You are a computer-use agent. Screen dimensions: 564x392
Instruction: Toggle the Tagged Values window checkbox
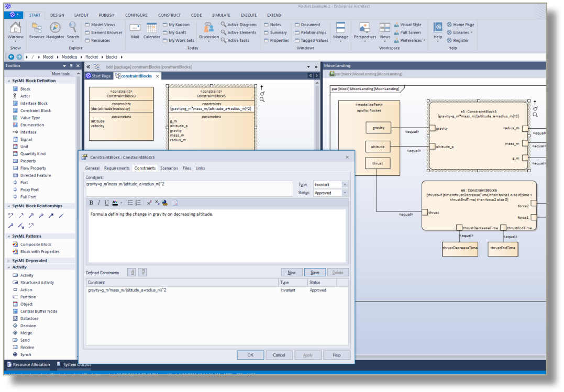coord(297,40)
